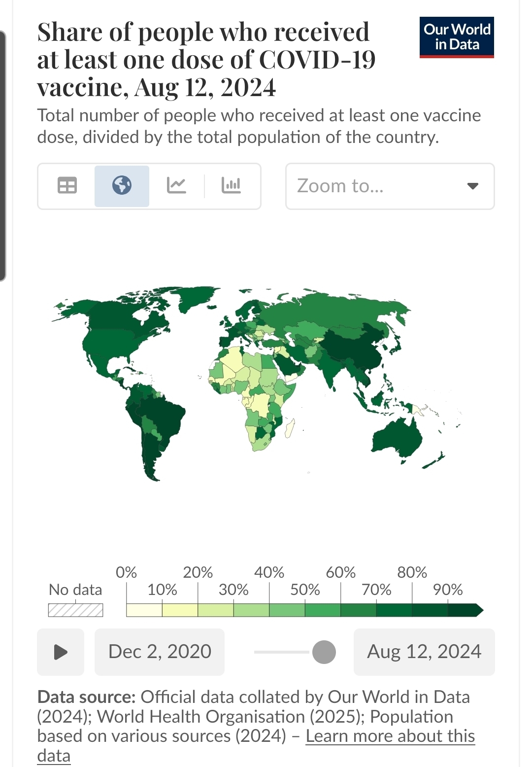
Task: Select the Dec 2, 2020 start date
Action: [x=160, y=652]
